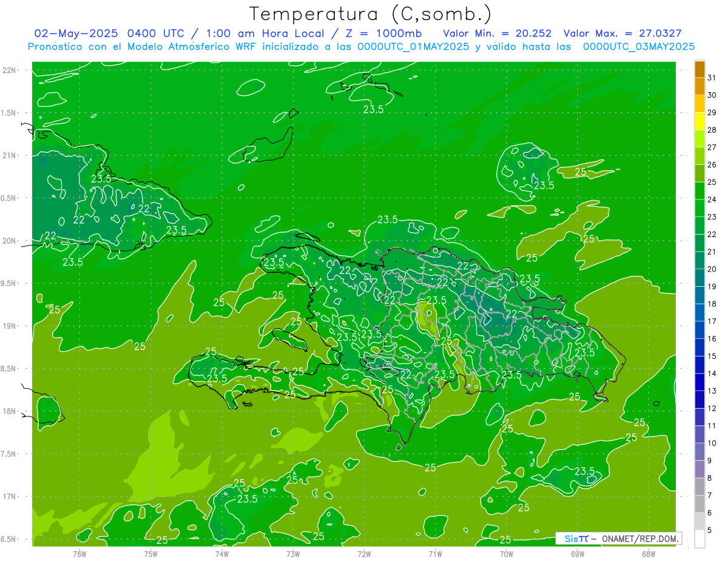Image resolution: width=728 pixels, height=562 pixels.
Task: Click the 74W longitude axis label
Action: 222,554
